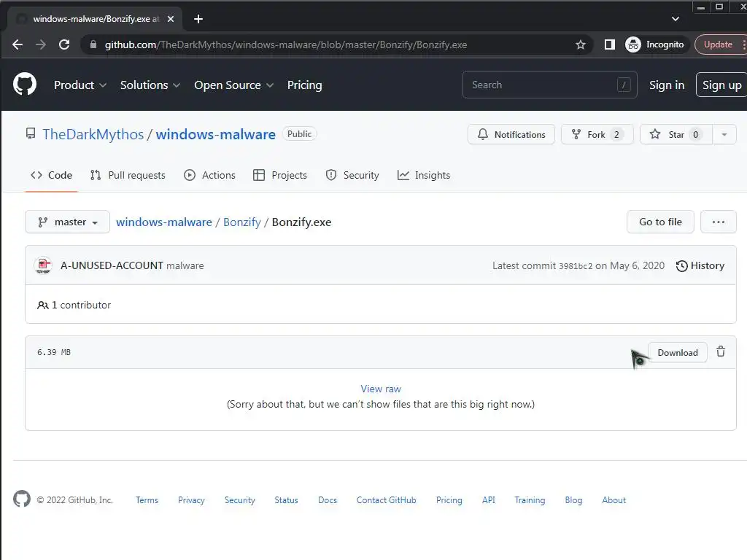Click the trash delete file icon
The width and height of the screenshot is (747, 560).
721,351
